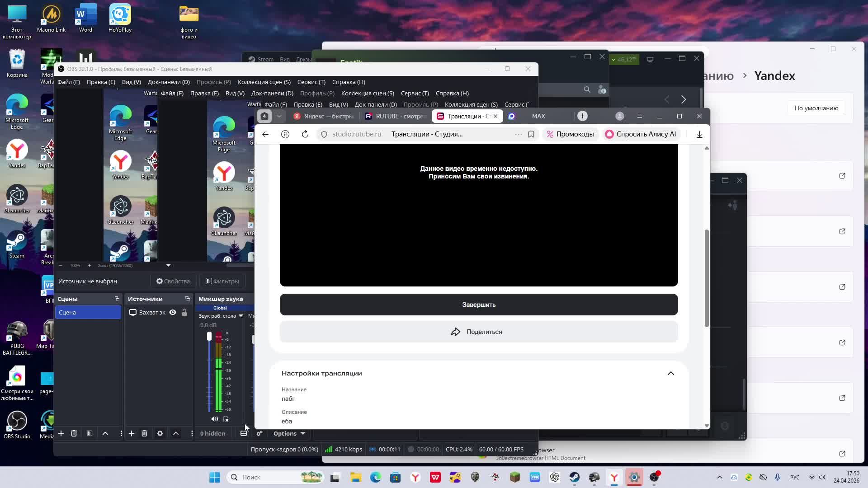Reload the studio.rutube.ru page
868x488 pixels.
tap(305, 134)
